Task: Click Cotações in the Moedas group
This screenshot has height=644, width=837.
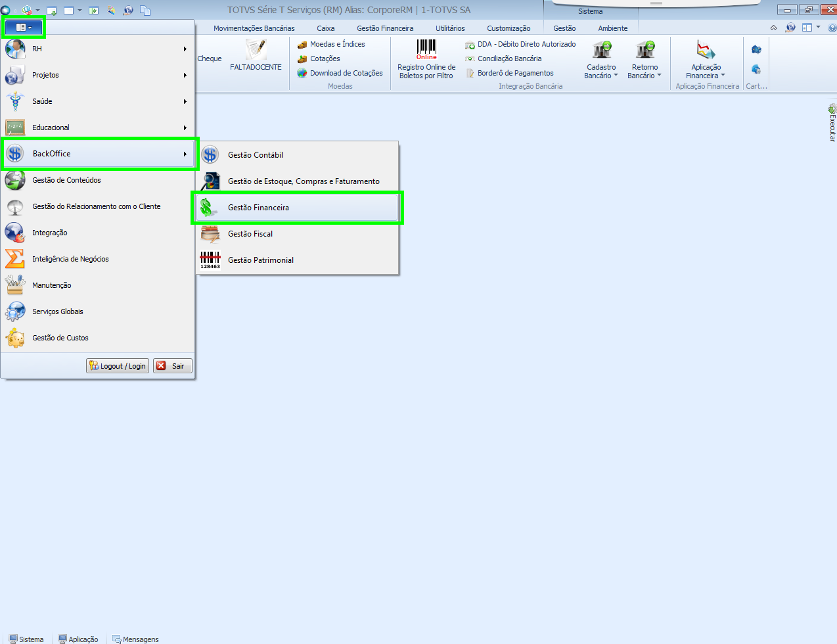Action: pyautogui.click(x=319, y=58)
